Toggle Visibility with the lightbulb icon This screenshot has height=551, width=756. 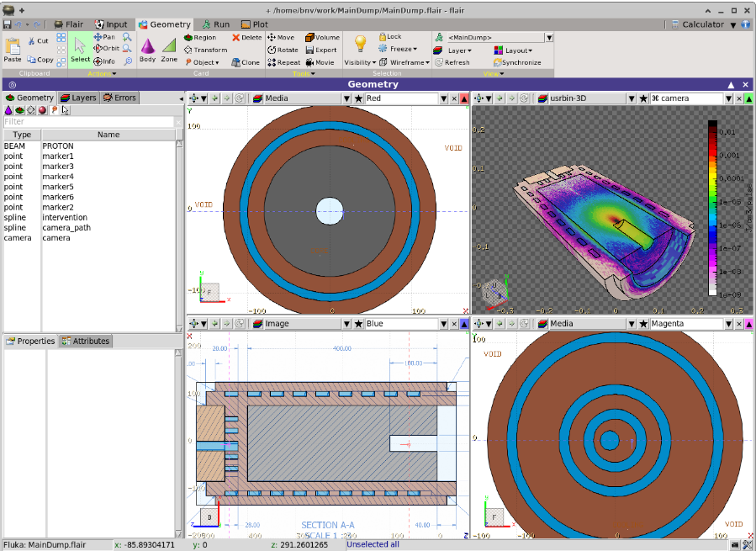pos(360,44)
